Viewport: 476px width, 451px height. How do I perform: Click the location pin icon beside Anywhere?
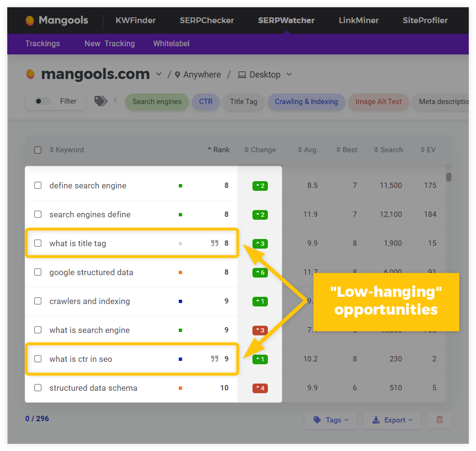pyautogui.click(x=178, y=75)
